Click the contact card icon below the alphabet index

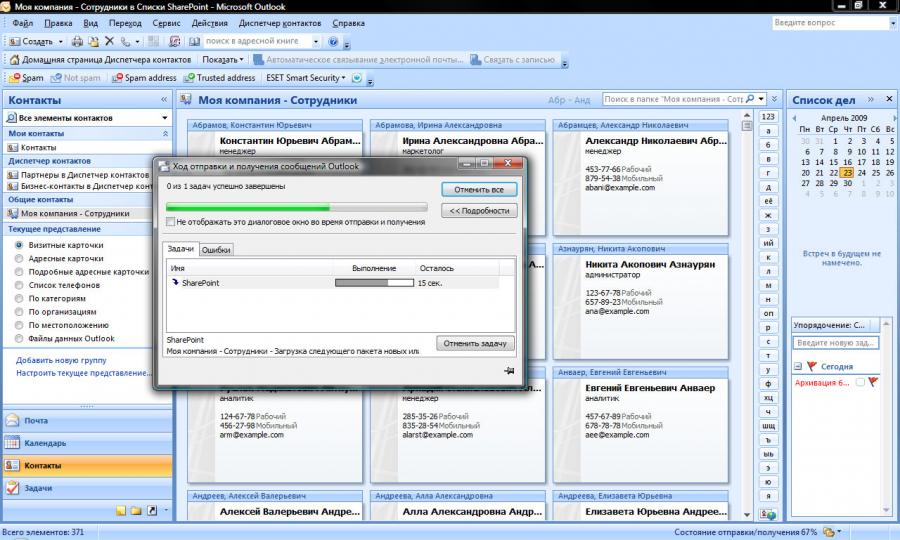[x=768, y=514]
